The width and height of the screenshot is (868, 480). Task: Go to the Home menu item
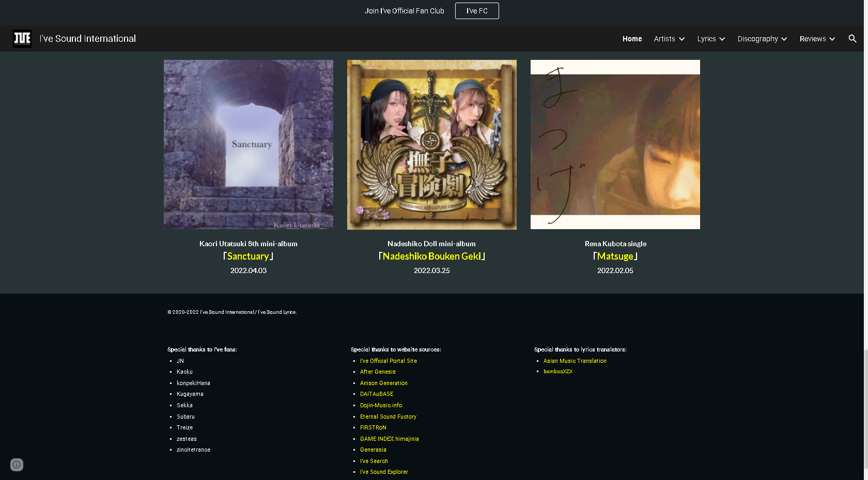[x=632, y=39]
